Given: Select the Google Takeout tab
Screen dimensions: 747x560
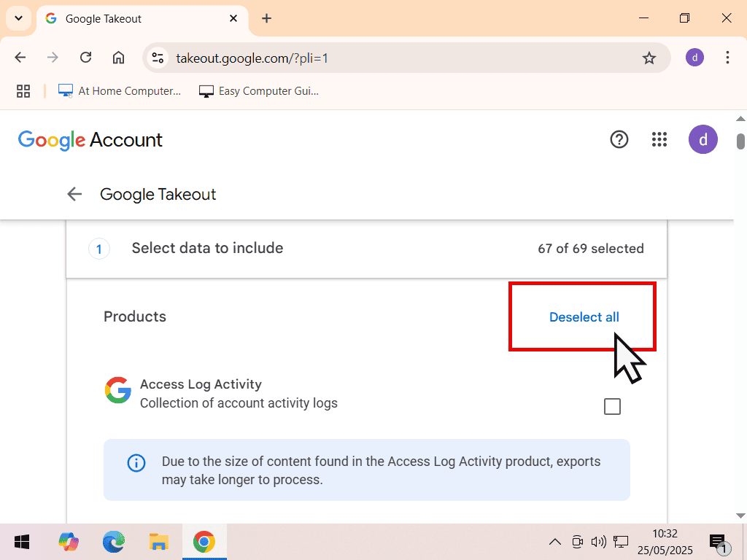Looking at the screenshot, I should pyautogui.click(x=142, y=19).
